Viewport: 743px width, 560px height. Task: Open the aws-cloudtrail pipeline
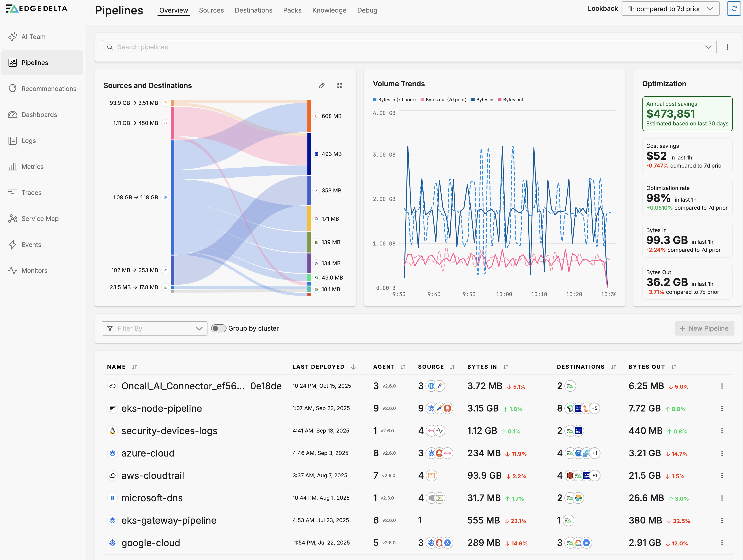pyautogui.click(x=153, y=476)
